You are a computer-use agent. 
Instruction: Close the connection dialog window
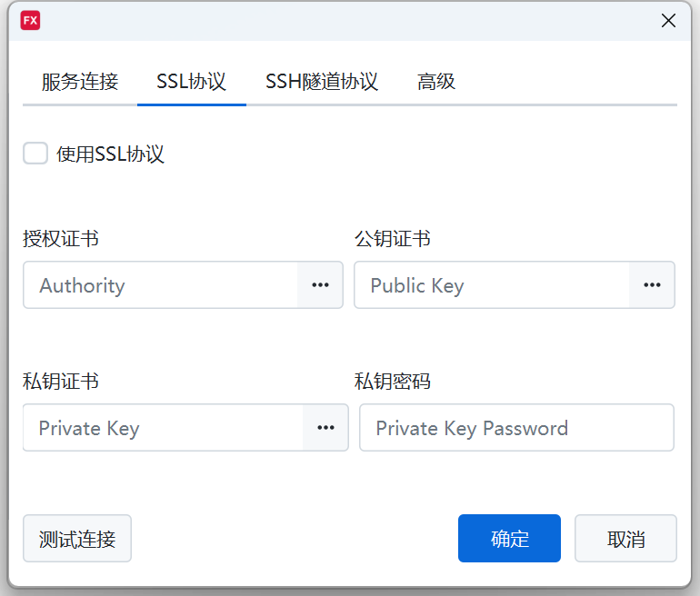tap(668, 21)
